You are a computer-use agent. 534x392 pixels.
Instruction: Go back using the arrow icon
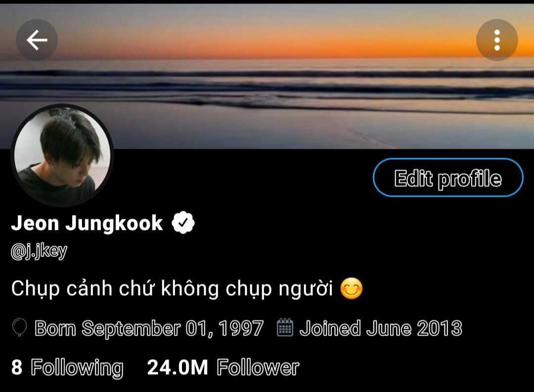[37, 40]
